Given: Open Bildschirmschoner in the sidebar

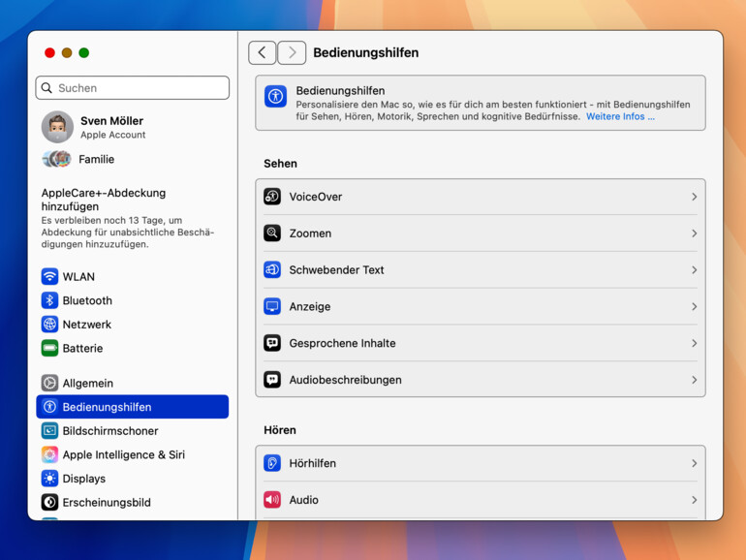Looking at the screenshot, I should coord(109,431).
